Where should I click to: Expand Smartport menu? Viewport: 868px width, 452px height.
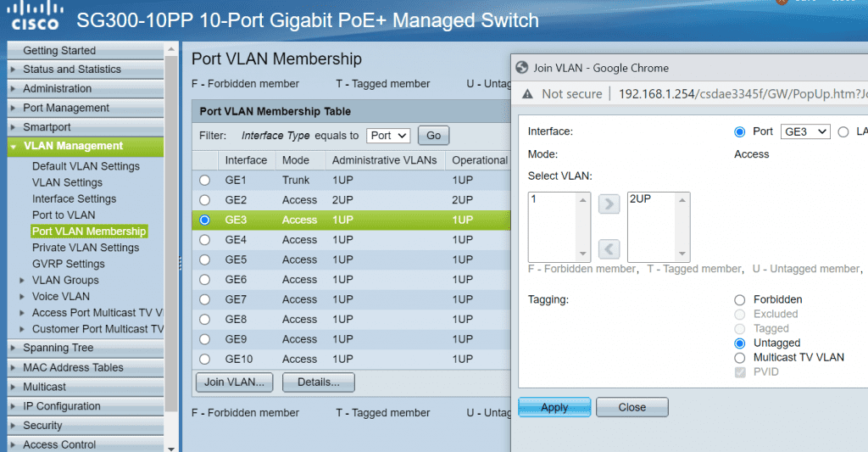(x=86, y=127)
